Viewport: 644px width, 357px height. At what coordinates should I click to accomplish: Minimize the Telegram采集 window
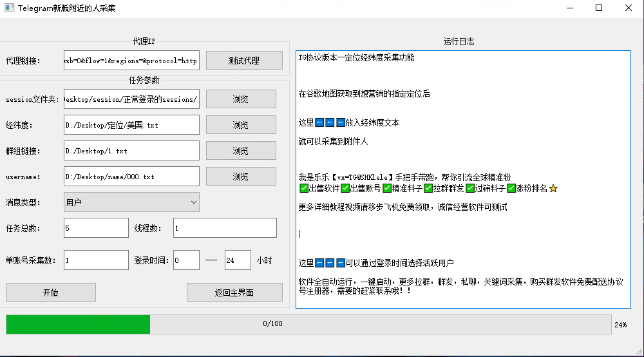(570, 8)
